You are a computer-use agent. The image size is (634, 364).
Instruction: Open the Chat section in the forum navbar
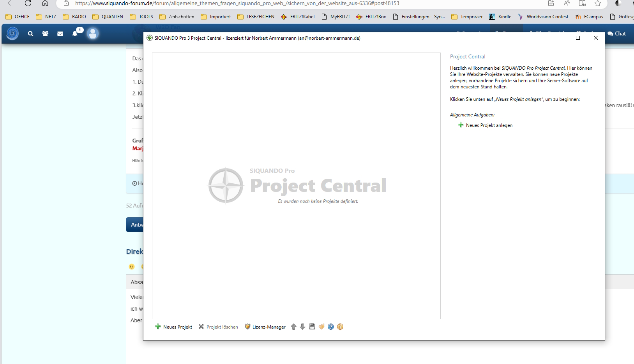[617, 33]
